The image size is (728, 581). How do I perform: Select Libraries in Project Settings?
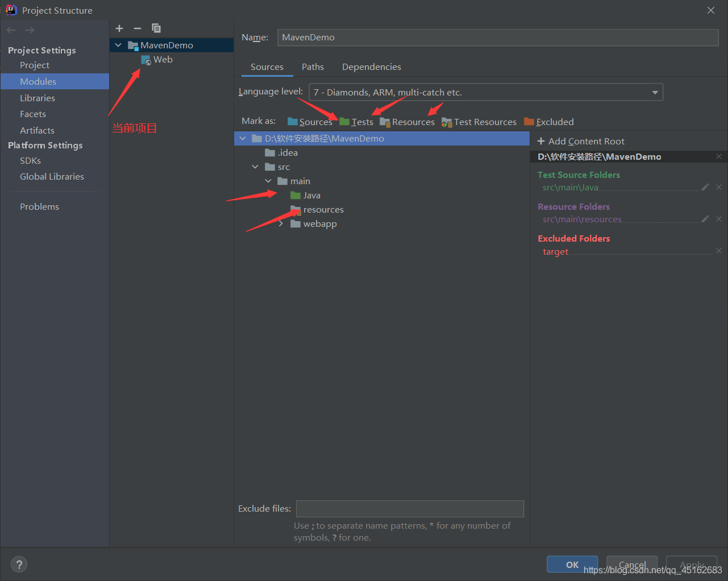tap(38, 98)
